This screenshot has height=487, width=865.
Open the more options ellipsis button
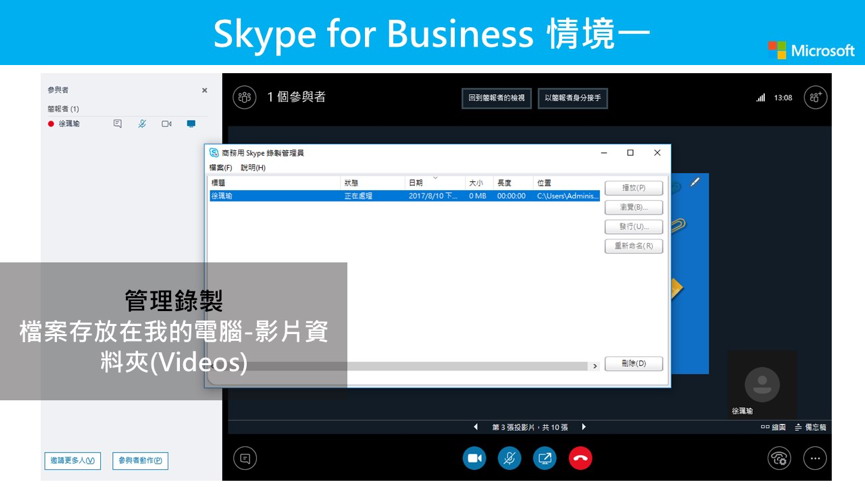pos(815,458)
